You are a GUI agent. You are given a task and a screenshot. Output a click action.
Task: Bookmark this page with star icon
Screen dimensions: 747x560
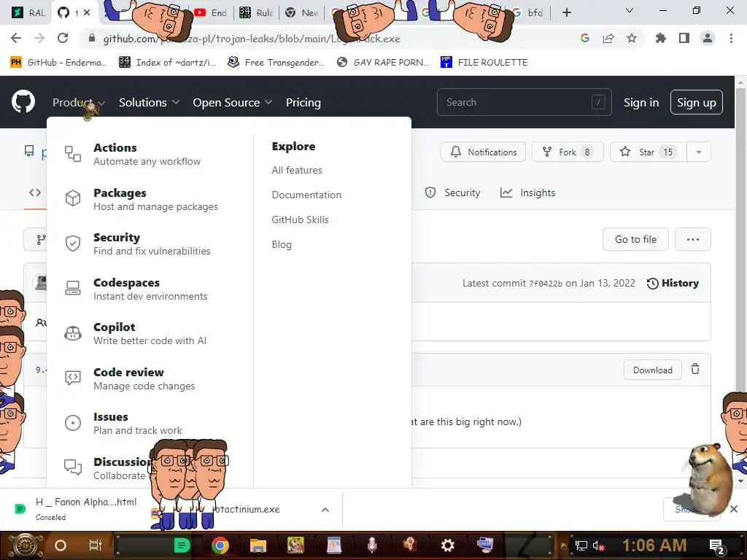(632, 38)
